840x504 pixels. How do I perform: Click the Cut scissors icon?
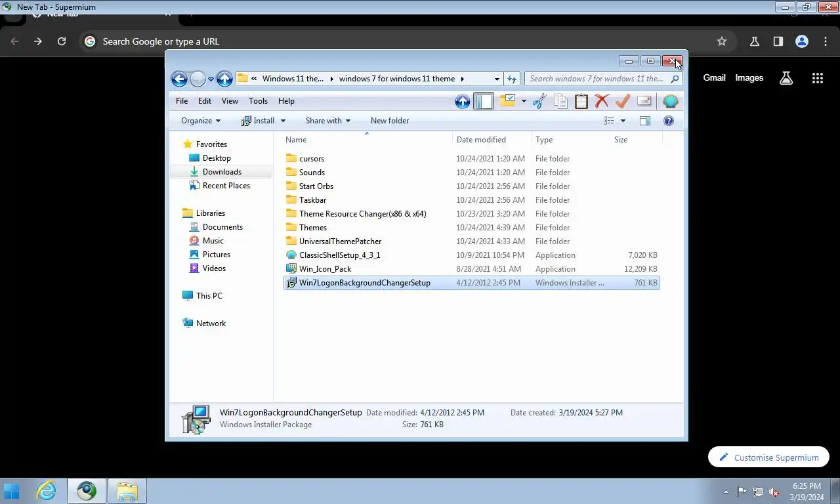point(539,101)
